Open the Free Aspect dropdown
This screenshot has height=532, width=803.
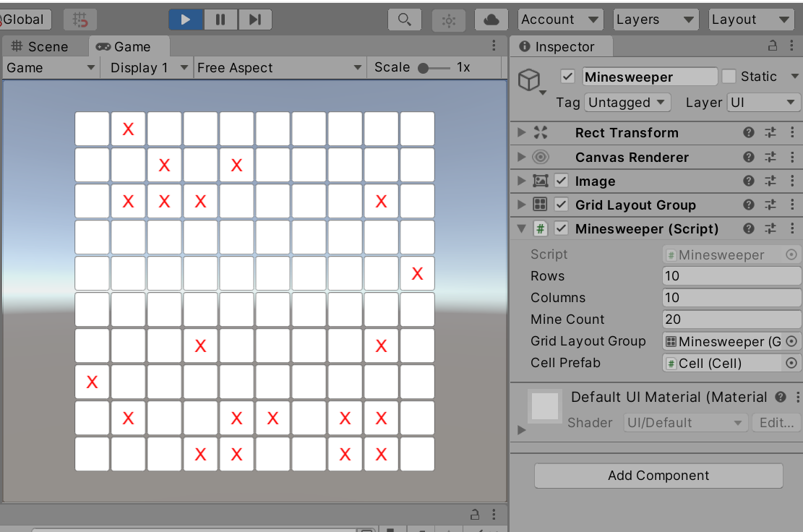coord(280,68)
